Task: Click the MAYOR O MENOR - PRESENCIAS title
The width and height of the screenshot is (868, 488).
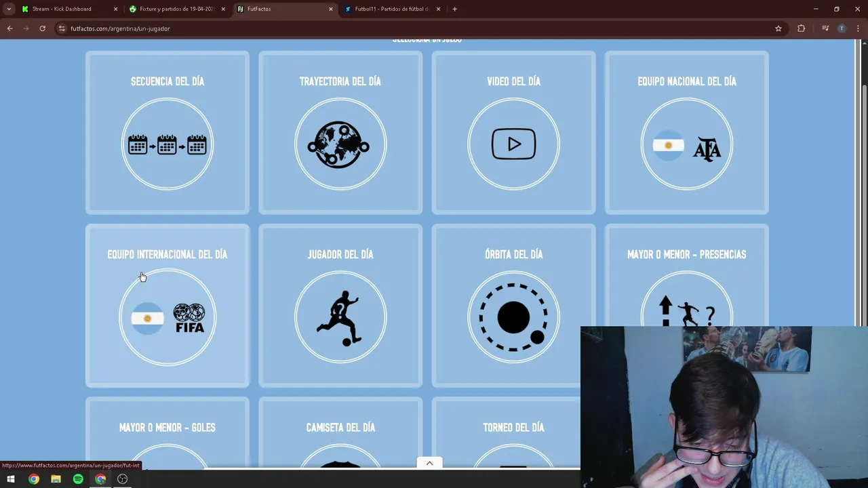Action: pos(687,254)
